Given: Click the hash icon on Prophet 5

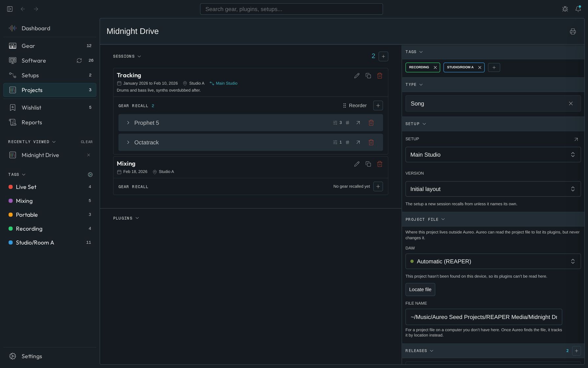Looking at the screenshot, I should point(347,123).
